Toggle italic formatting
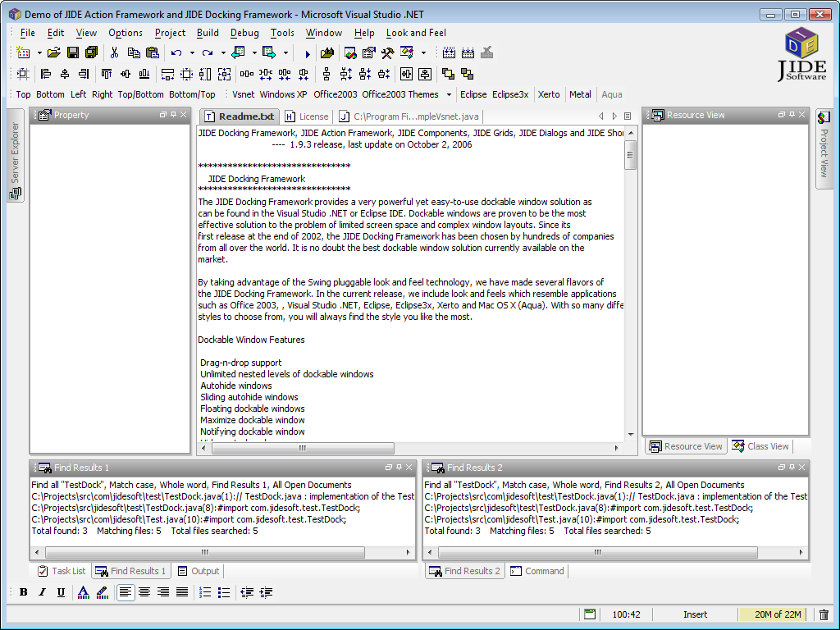 [43, 592]
